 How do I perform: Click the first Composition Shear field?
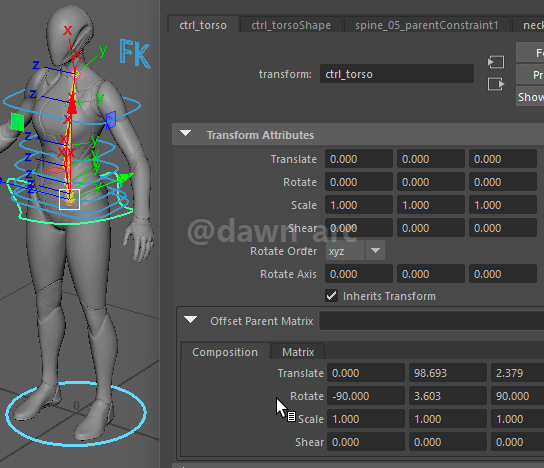[366, 442]
